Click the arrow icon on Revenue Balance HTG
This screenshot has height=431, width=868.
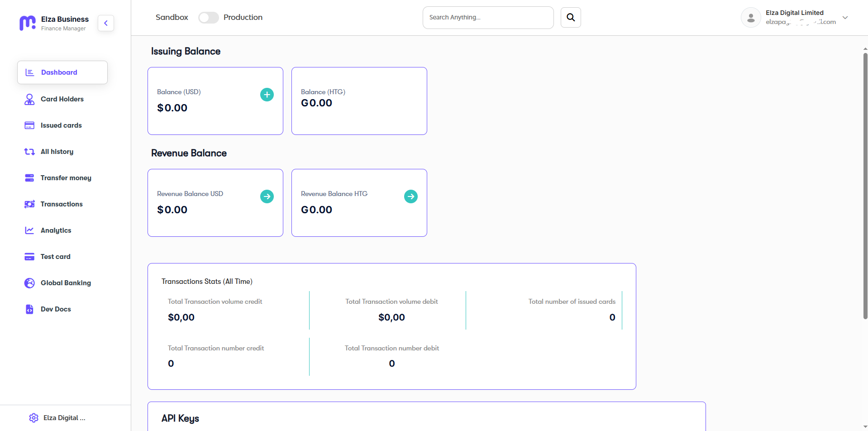pyautogui.click(x=410, y=196)
